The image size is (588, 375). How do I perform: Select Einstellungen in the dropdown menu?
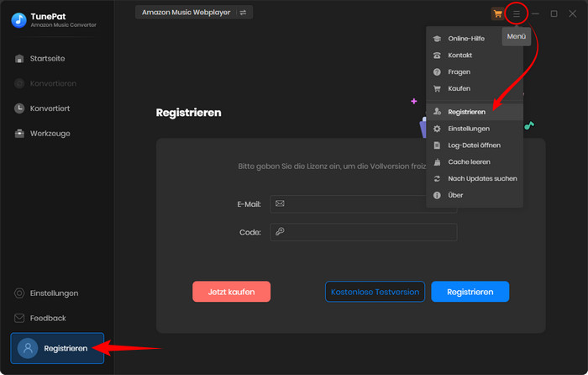(x=469, y=129)
